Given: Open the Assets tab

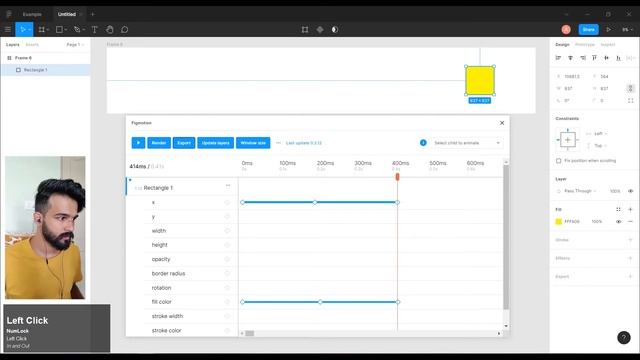Looking at the screenshot, I should (x=32, y=44).
